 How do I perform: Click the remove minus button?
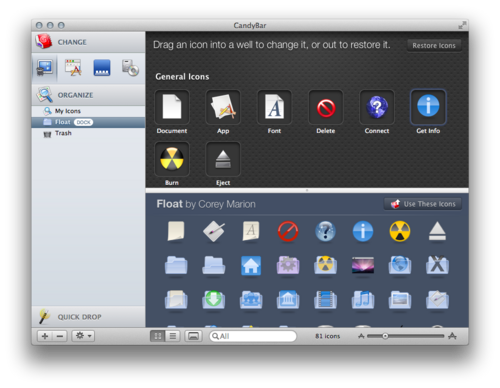[60, 336]
